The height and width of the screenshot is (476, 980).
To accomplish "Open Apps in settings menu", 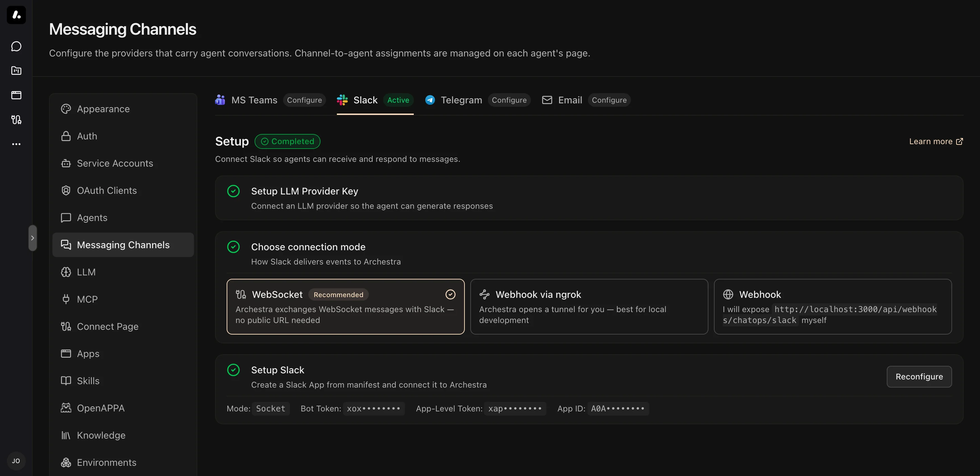I will (123, 354).
